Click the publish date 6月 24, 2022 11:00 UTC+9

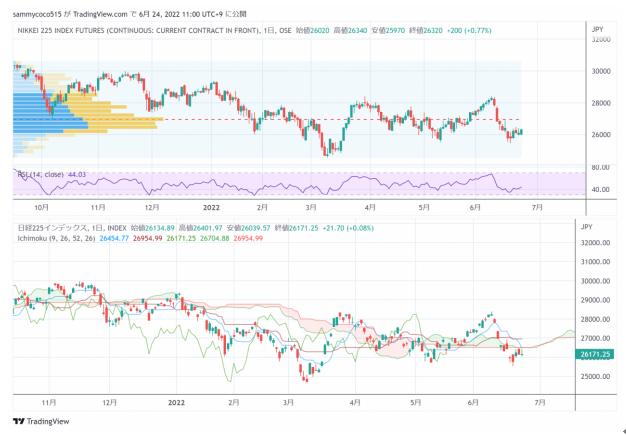pyautogui.click(x=182, y=14)
